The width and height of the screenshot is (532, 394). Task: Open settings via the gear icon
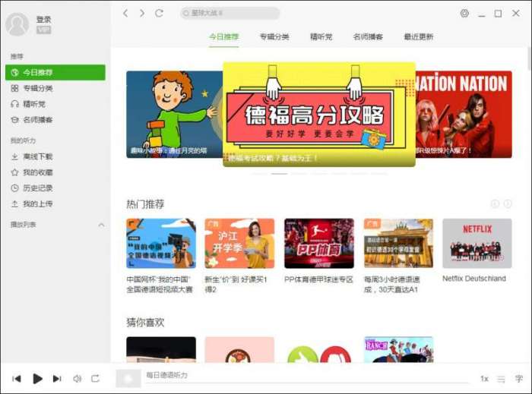[464, 13]
